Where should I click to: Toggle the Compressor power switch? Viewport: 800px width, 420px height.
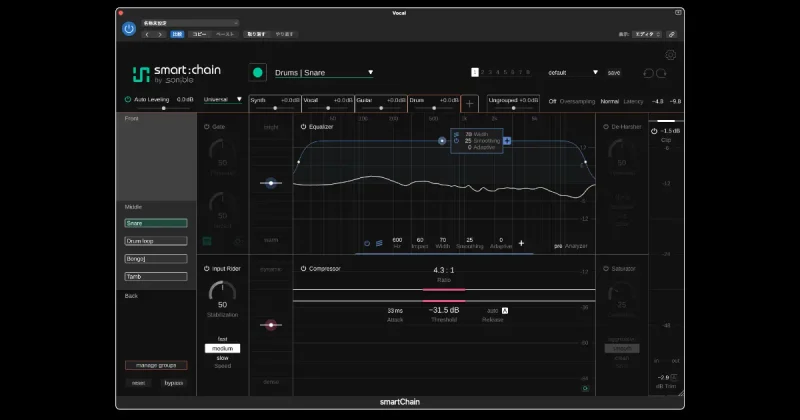[303, 268]
